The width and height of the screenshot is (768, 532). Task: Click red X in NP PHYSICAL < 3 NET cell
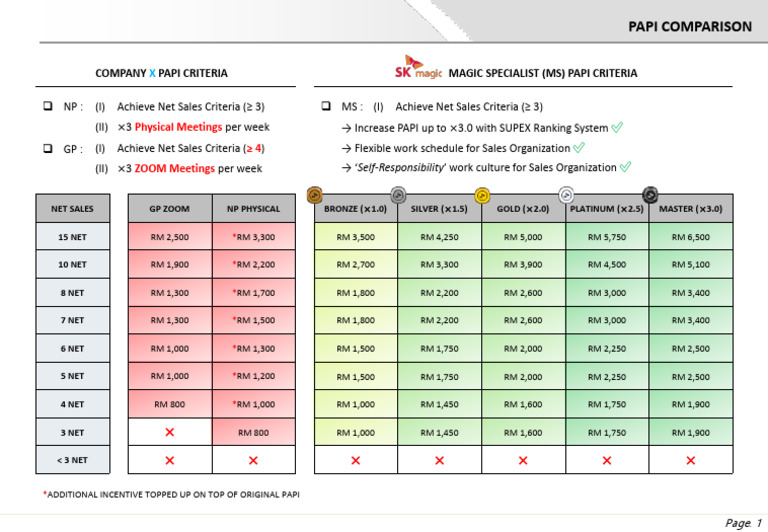(x=253, y=460)
